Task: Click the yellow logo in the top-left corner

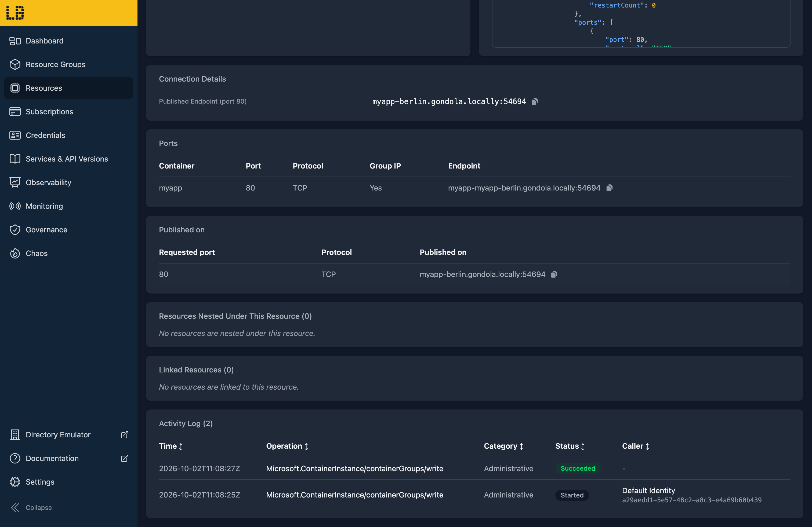Action: click(15, 13)
